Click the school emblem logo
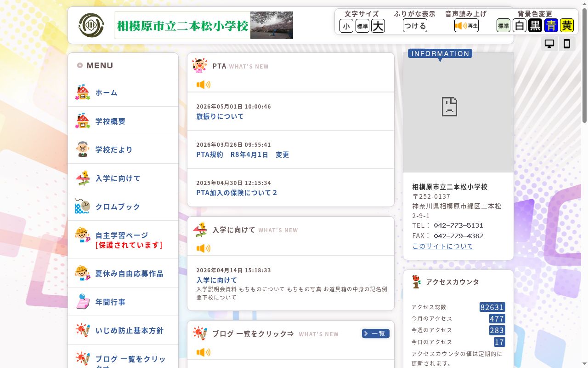Screen dimensions: 588x368 pyautogui.click(x=91, y=25)
